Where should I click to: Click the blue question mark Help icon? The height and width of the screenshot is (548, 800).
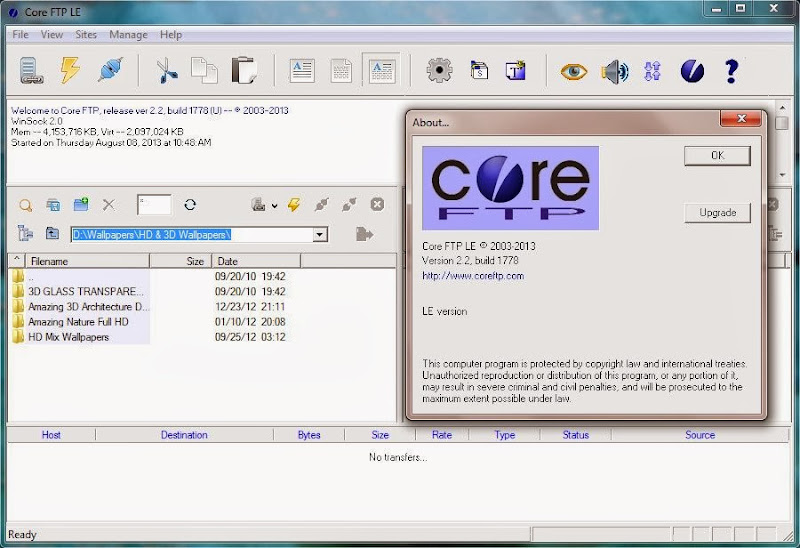pos(732,71)
